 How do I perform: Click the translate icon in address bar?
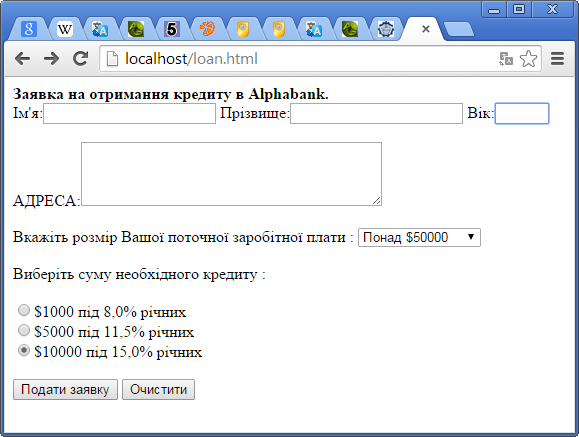point(506,59)
